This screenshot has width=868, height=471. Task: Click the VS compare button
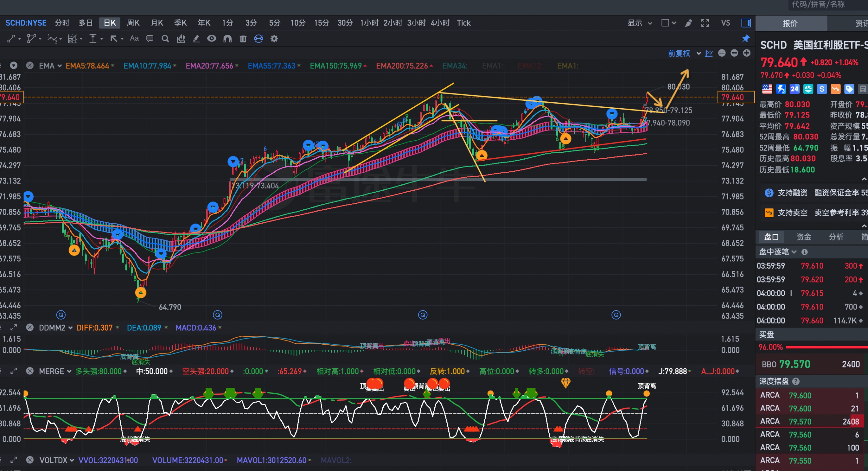tap(726, 23)
